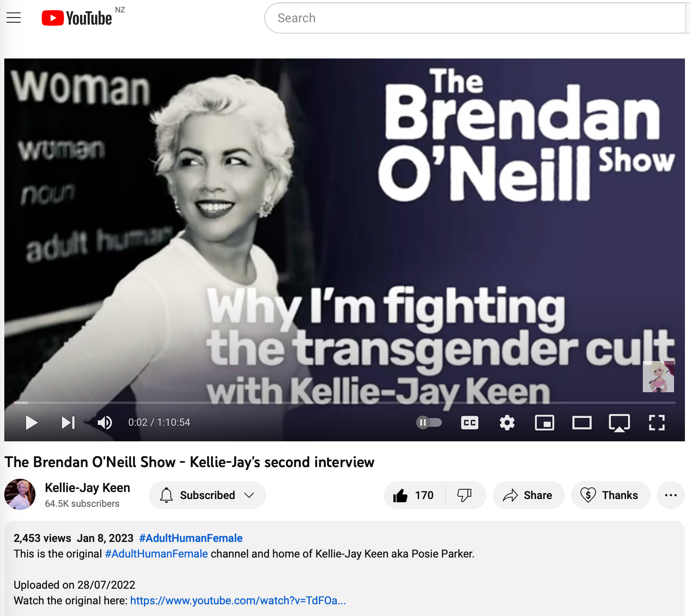Open the original video YouTube link
This screenshot has height=616, width=690.
point(238,600)
